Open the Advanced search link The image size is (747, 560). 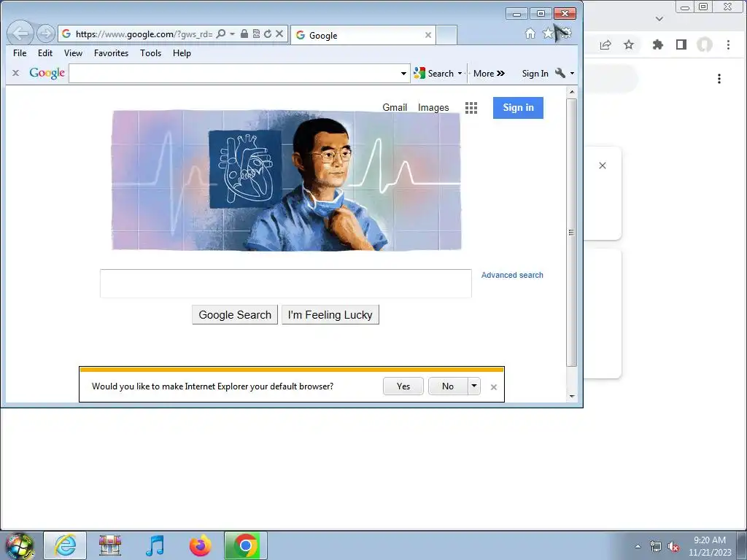click(512, 275)
